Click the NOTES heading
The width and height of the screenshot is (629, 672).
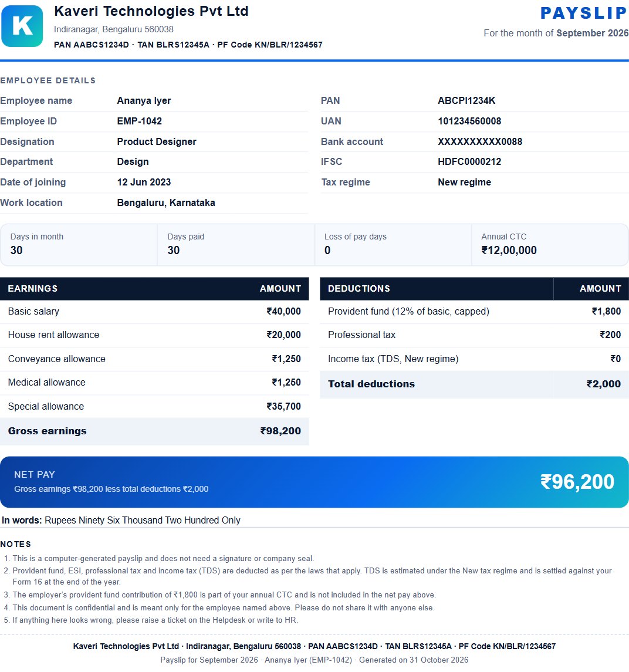[x=15, y=544]
